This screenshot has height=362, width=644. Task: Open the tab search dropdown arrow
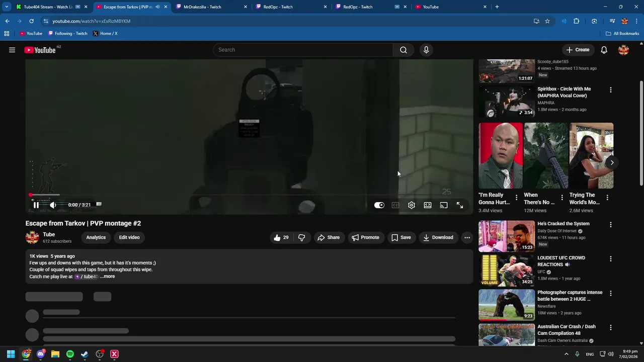tap(7, 7)
